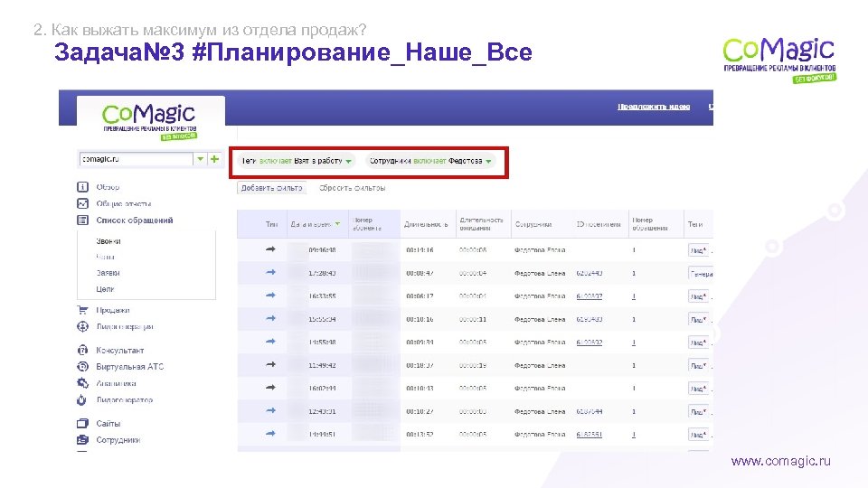868x488 pixels.
Task: Open Сотрудники in the sidebar
Action: tap(118, 440)
